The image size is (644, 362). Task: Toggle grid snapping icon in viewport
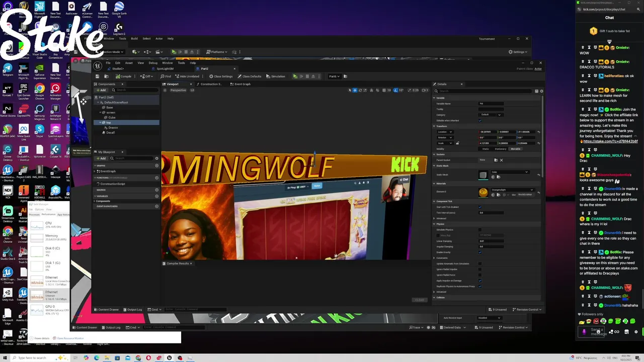click(x=384, y=90)
